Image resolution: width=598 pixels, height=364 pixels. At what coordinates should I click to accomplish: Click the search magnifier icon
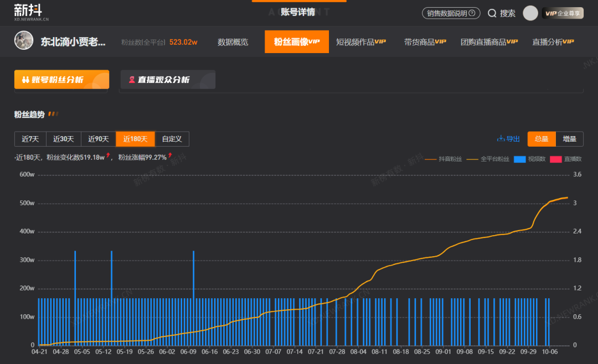tap(492, 13)
